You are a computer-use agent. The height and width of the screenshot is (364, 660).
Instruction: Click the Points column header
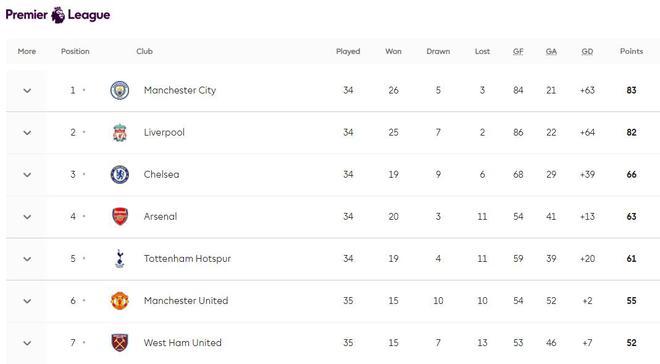point(631,51)
